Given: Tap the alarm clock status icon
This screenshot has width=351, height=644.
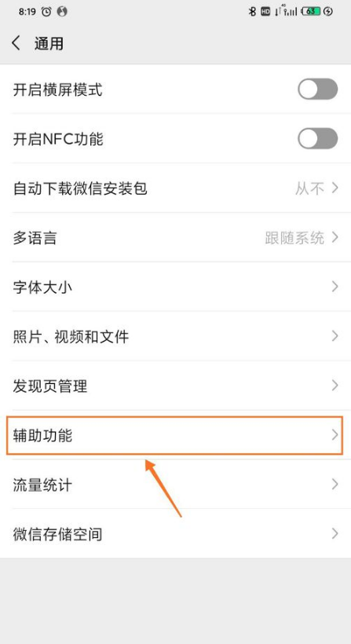Looking at the screenshot, I should pyautogui.click(x=46, y=12).
